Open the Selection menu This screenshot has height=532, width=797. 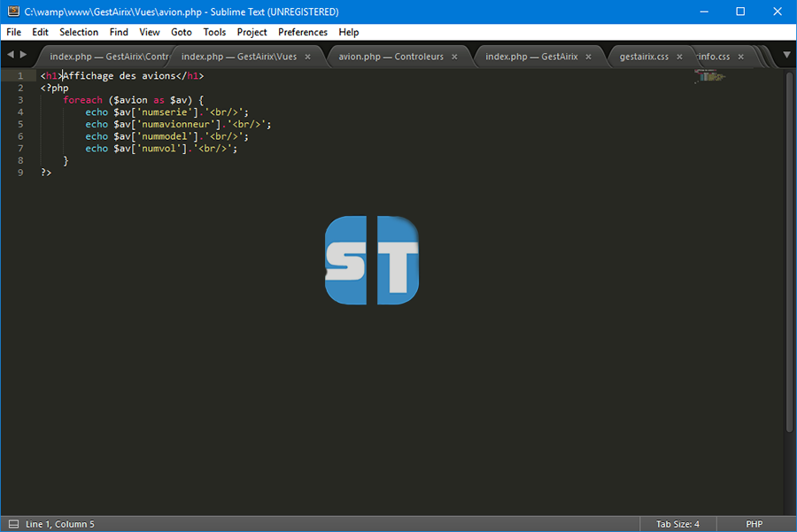(79, 32)
